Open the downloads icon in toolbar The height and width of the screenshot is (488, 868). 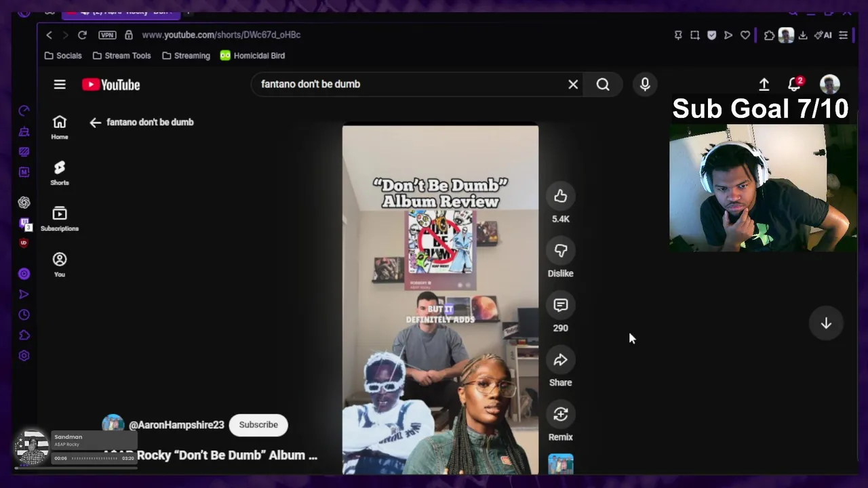[803, 35]
